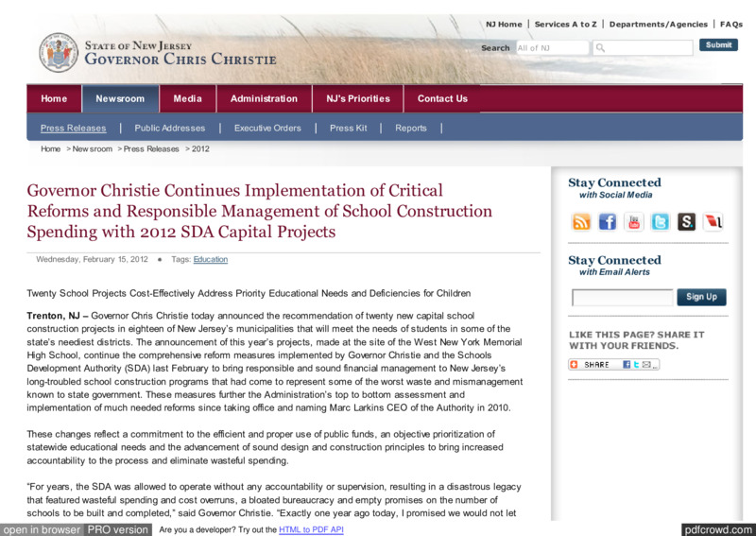Click the Education tag link
756x536 pixels.
click(x=210, y=260)
